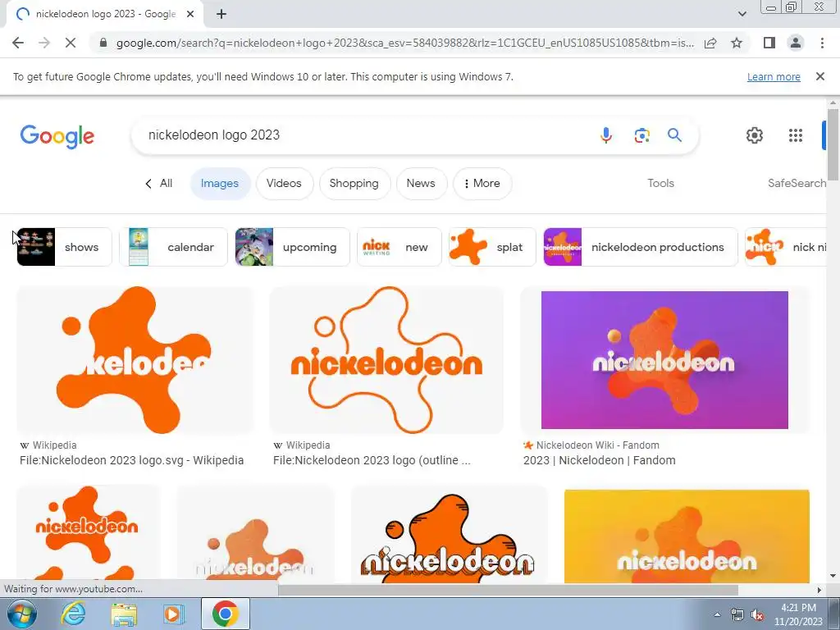Open the splat with orange nickelodeon text
Image resolution: width=840 pixels, height=630 pixels.
pos(89,536)
